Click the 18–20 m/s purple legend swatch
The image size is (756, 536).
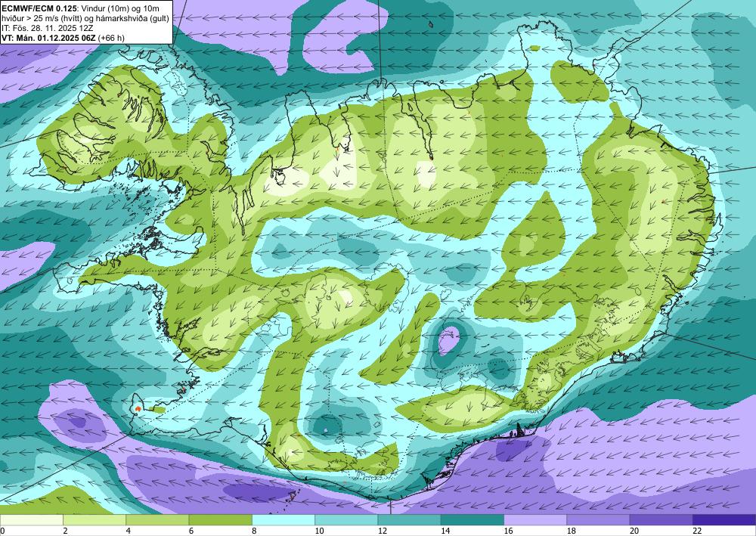(x=598, y=520)
